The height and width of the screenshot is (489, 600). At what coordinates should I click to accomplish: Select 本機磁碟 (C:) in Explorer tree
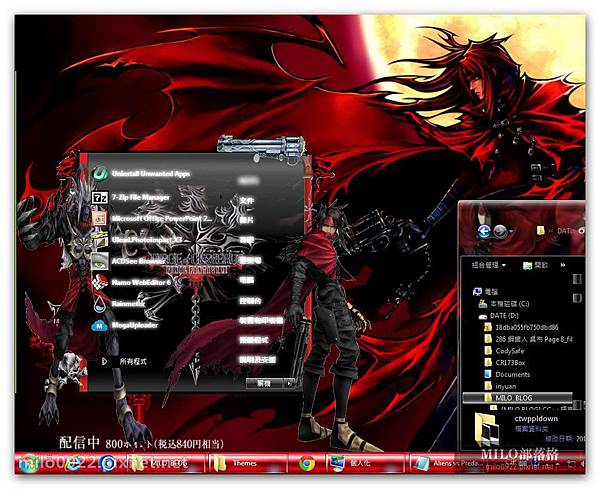pos(504,304)
